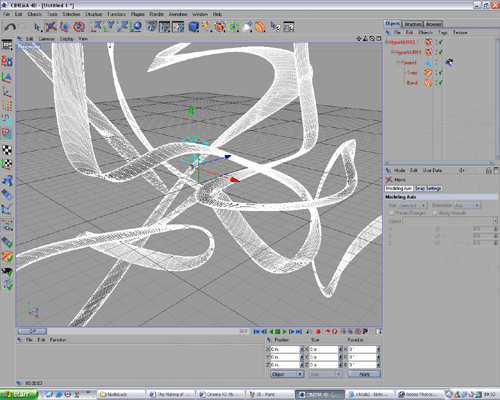Toggle the world coordinate system icon
Viewport: 500px width, 400px height.
click(x=136, y=27)
